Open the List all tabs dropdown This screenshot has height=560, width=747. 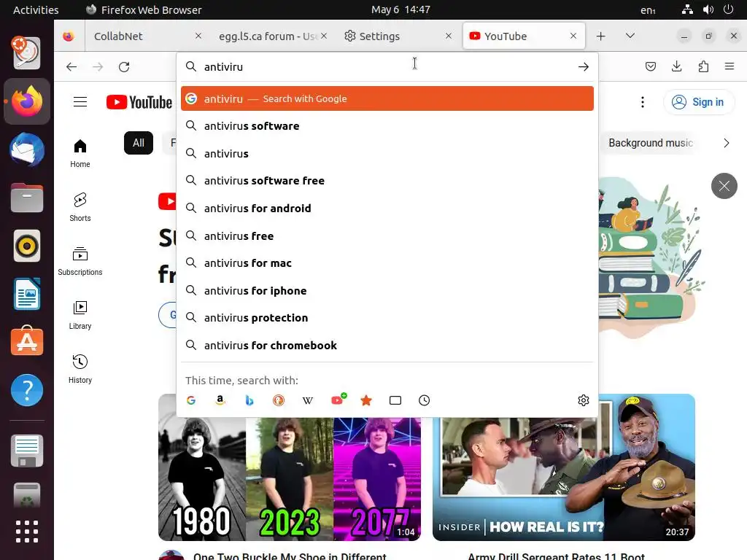pyautogui.click(x=630, y=36)
